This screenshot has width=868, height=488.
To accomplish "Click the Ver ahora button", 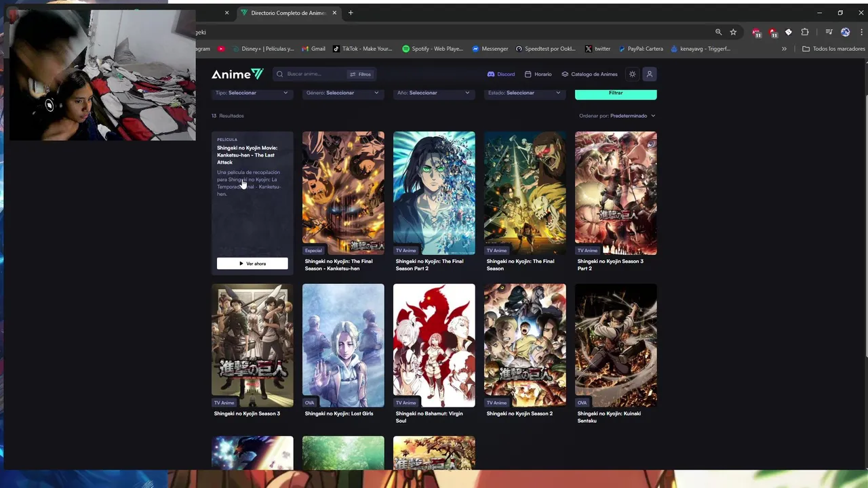I will click(x=252, y=264).
